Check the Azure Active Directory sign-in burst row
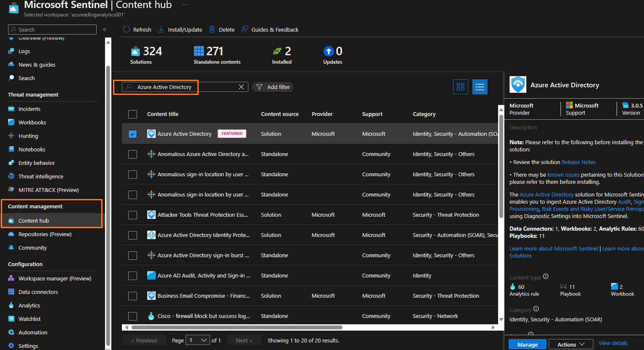The width and height of the screenshot is (644, 350). 133,256
